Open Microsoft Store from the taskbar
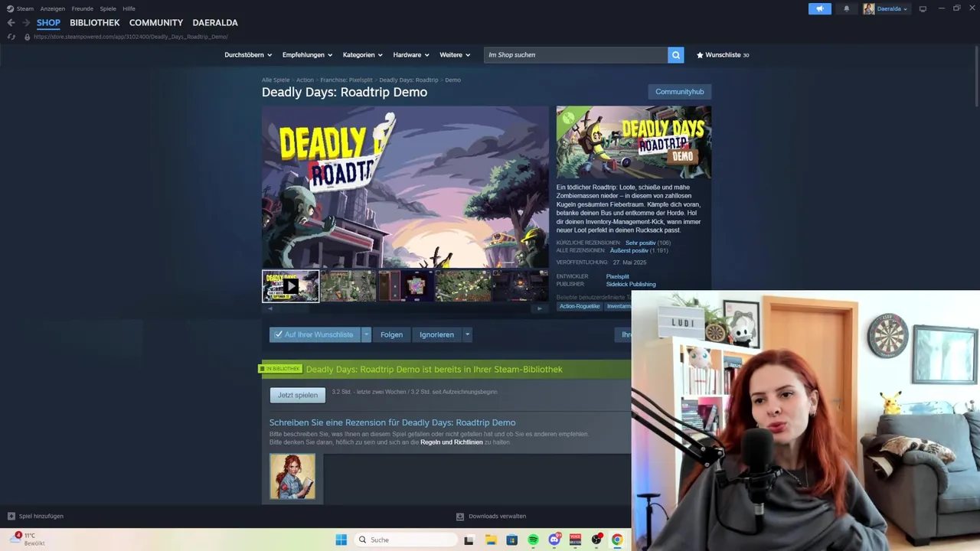980x551 pixels. (511, 540)
